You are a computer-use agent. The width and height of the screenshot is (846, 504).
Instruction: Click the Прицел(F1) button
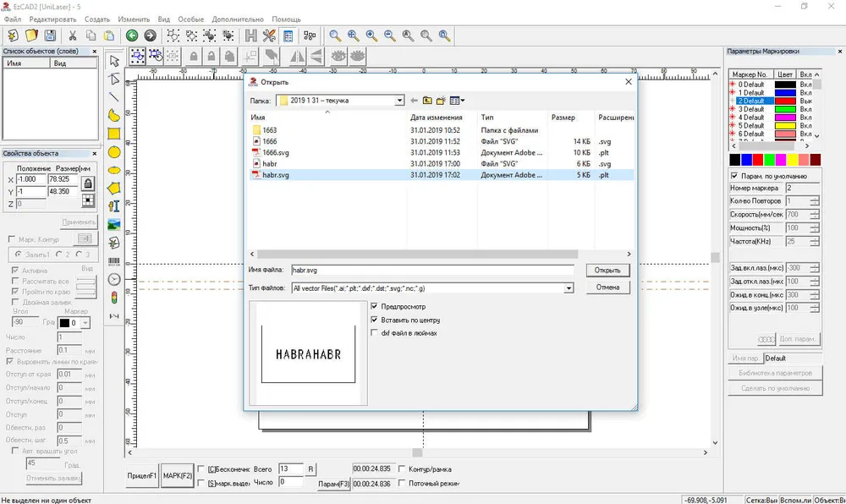pos(142,476)
